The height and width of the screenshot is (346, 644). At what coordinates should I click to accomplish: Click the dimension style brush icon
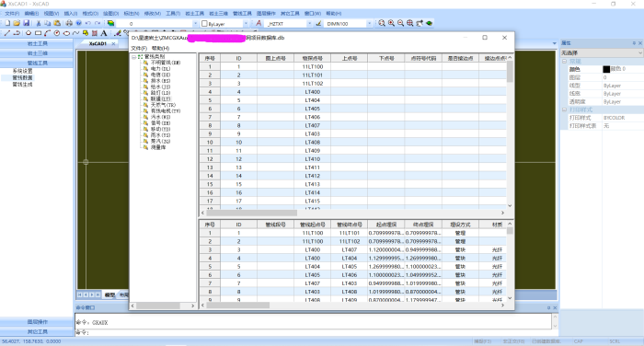(318, 23)
